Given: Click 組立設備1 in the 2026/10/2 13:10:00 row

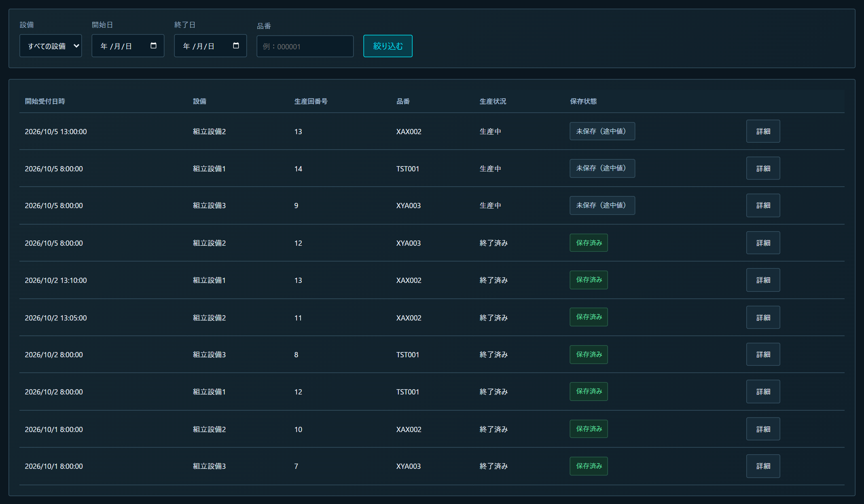Looking at the screenshot, I should click(209, 280).
